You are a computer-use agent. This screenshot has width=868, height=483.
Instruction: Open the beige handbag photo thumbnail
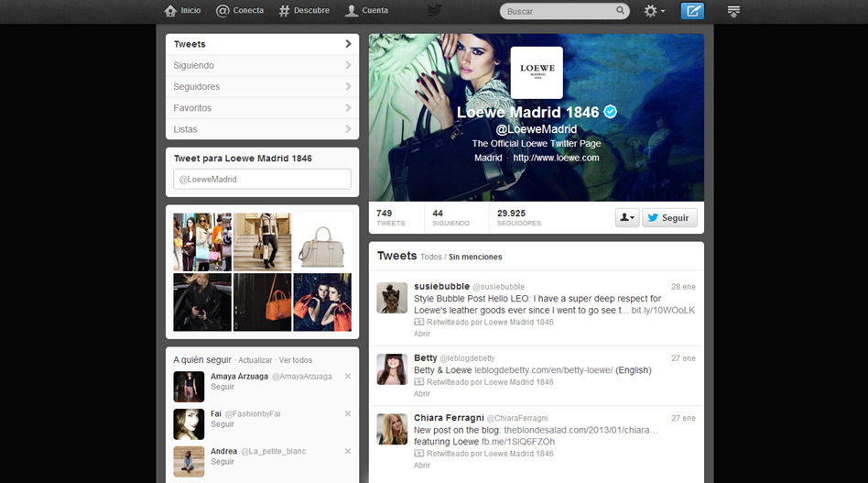click(x=322, y=242)
